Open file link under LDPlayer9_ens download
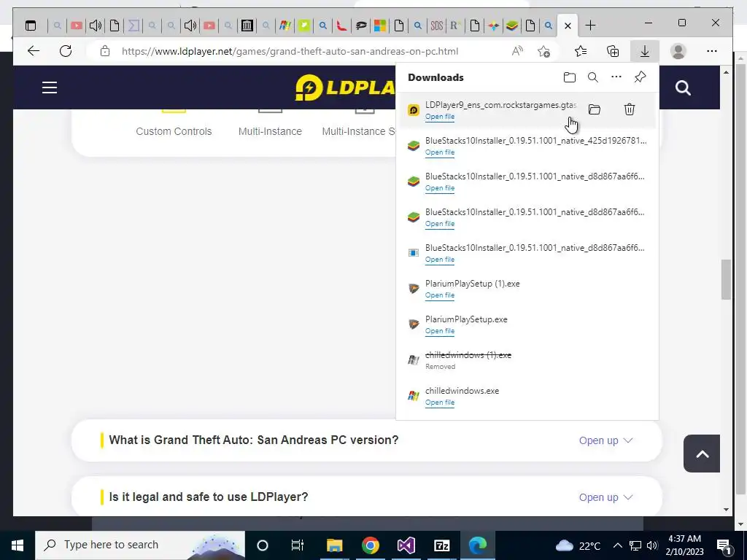Screen dimensions: 747x560 tap(440, 117)
